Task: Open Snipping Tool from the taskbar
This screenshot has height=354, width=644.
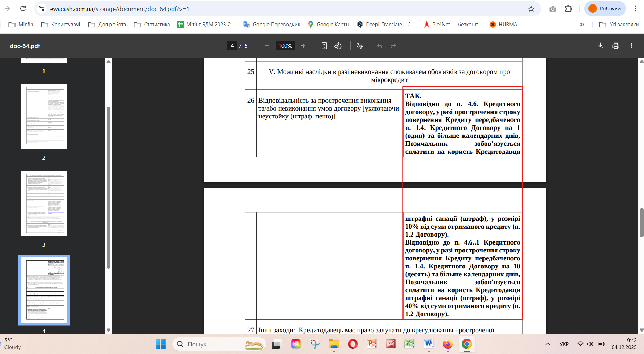Action: tap(315, 344)
